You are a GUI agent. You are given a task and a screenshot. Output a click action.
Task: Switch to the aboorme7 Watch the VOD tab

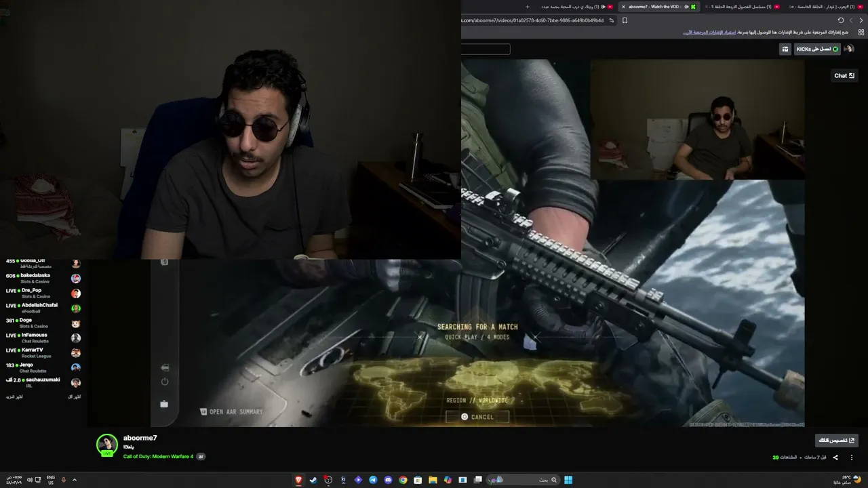[658, 7]
